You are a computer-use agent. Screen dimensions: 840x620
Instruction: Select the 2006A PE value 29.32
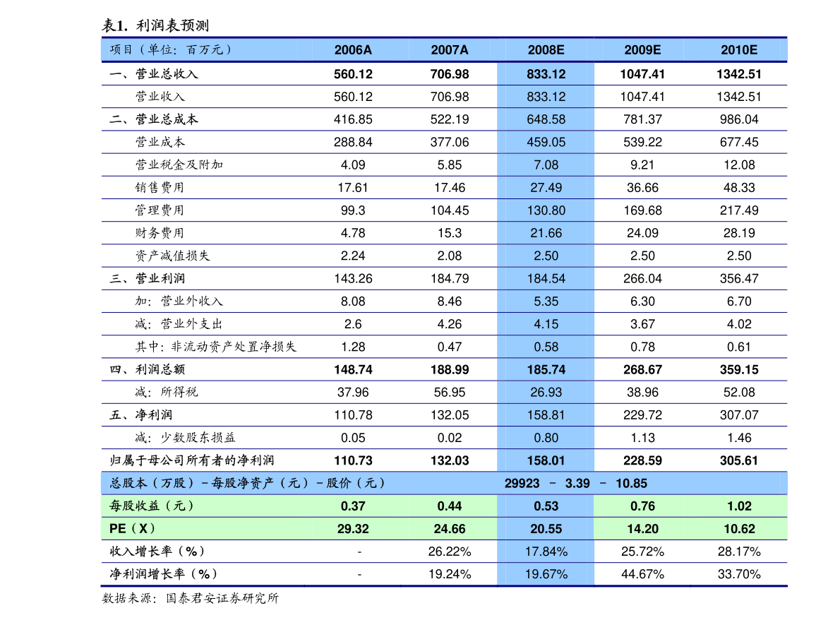(x=353, y=529)
